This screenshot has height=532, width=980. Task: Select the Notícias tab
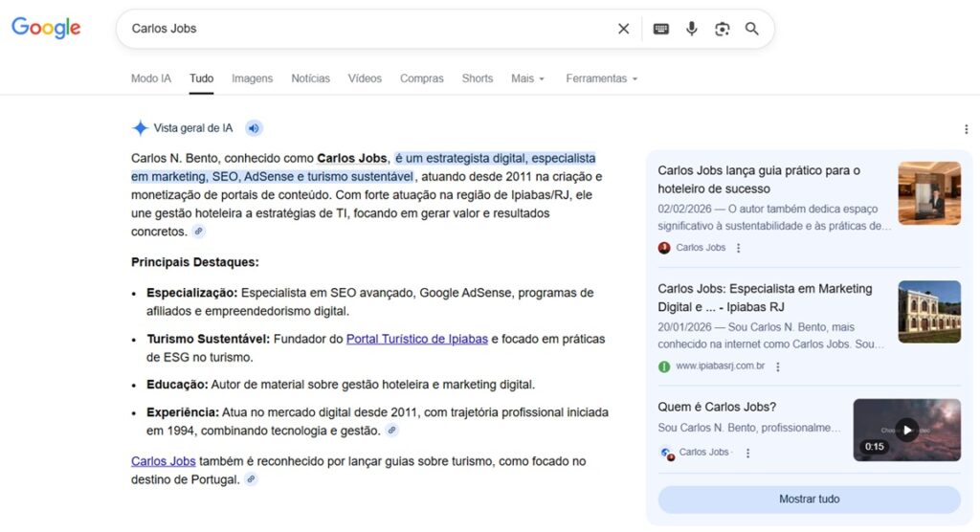coord(310,78)
